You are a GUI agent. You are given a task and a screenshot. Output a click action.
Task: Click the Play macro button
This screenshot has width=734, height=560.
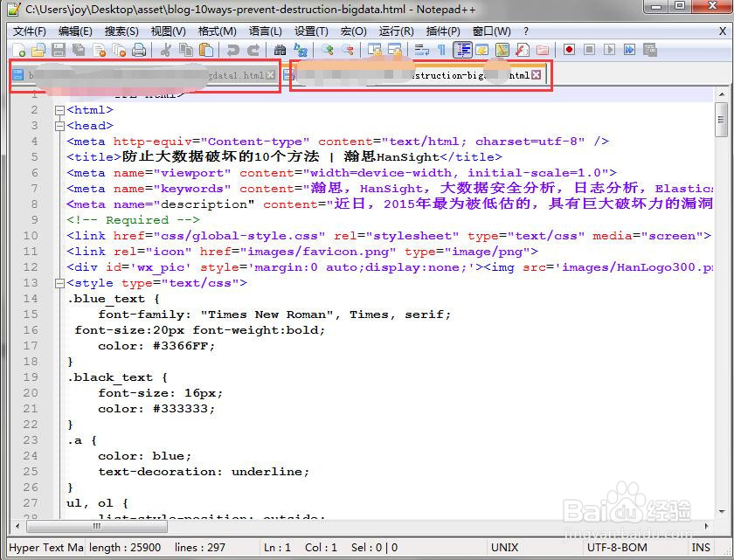pyautogui.click(x=607, y=50)
